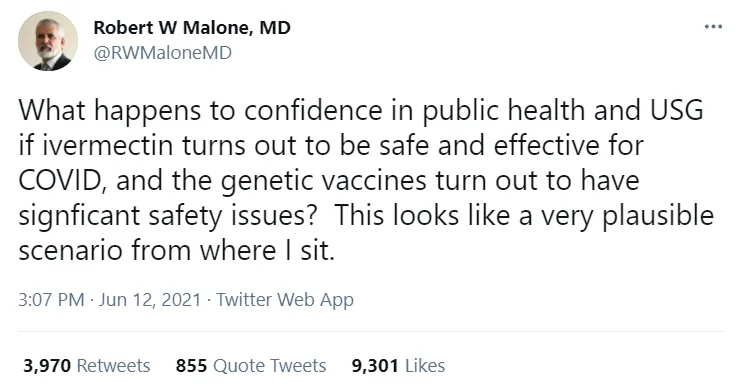Click the word 'USG' in the tweet
Viewport: 737px width, 391px height.
pos(677,110)
